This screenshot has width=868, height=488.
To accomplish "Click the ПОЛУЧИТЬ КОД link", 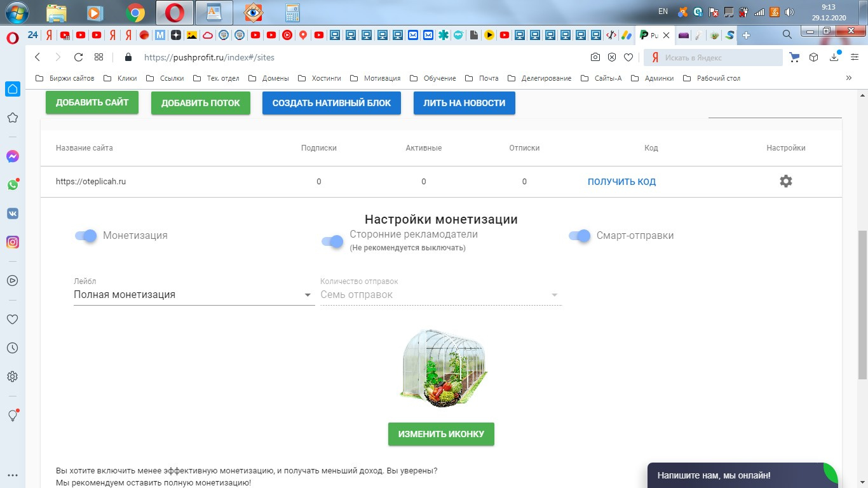I will pos(621,182).
